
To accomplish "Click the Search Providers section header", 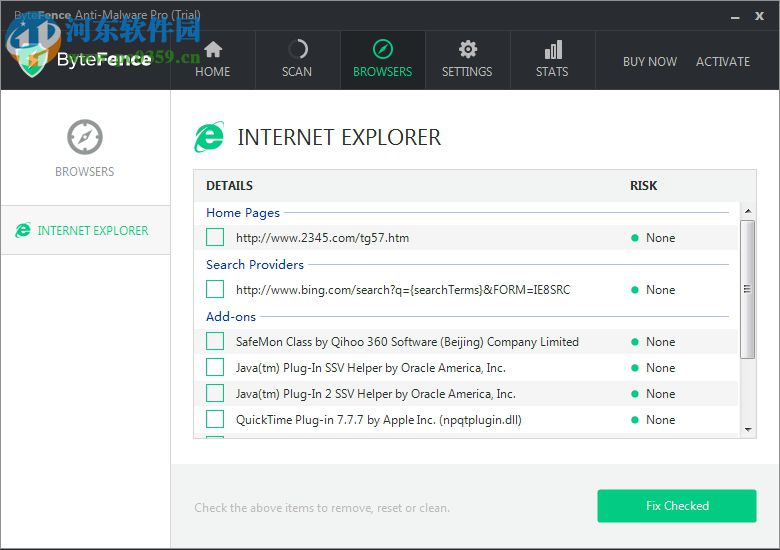I will click(x=255, y=265).
